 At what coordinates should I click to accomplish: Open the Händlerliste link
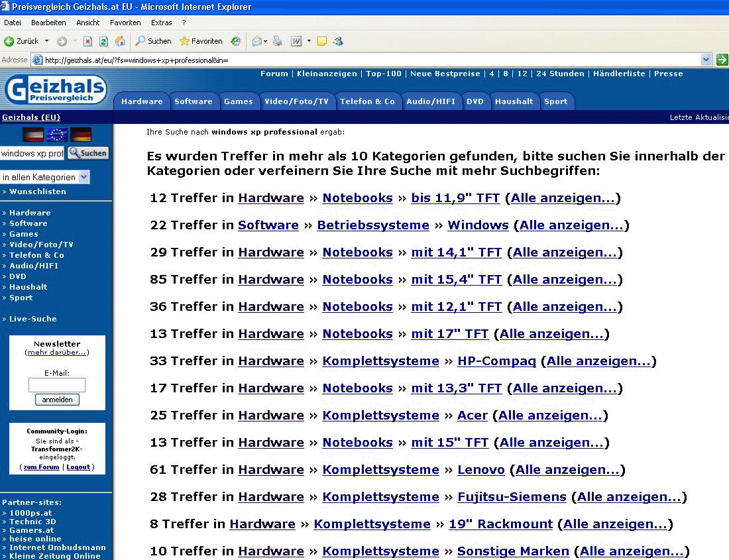coord(619,74)
